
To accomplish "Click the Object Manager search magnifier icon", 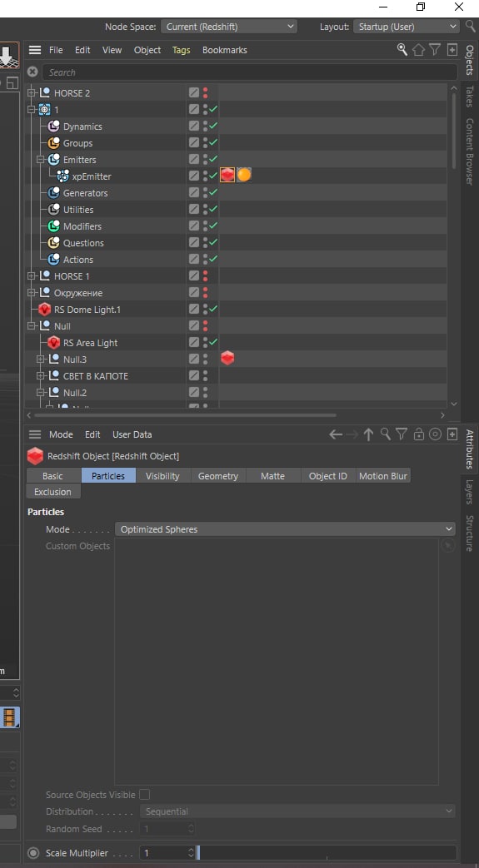I will point(402,50).
